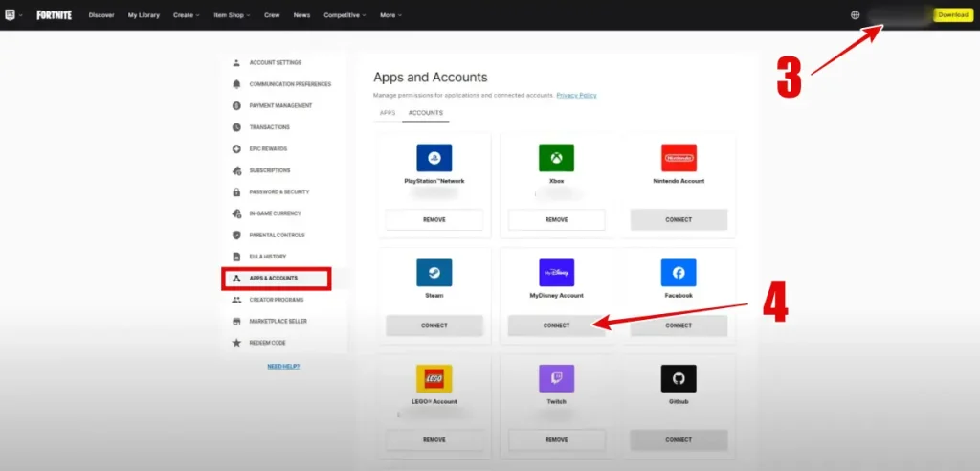Connect the MyDisney Account
The height and width of the screenshot is (471, 980).
[x=556, y=325]
